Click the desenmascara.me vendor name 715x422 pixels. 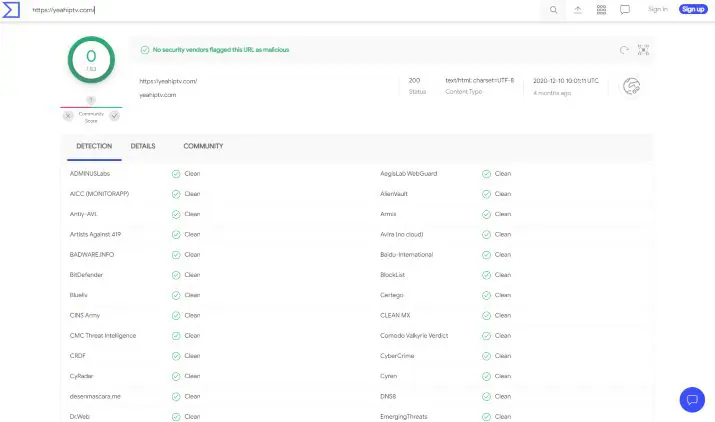coord(95,396)
